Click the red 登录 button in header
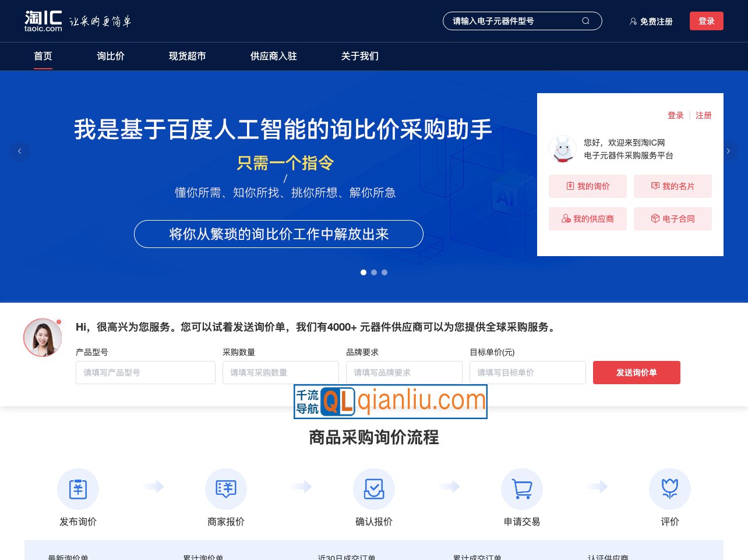 pos(706,21)
